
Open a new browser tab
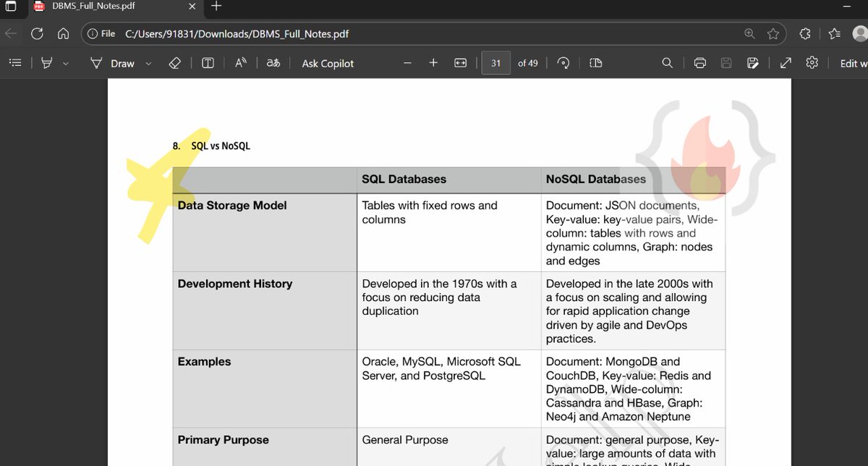point(216,6)
